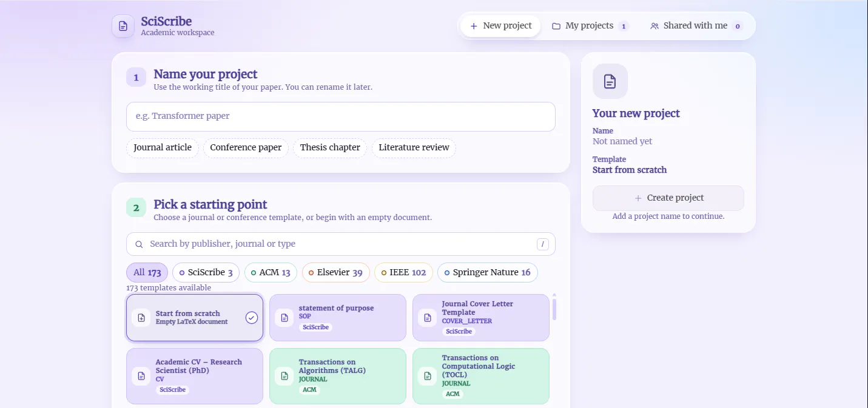This screenshot has width=868, height=408.
Task: Filter templates by IEEE
Action: pos(403,273)
